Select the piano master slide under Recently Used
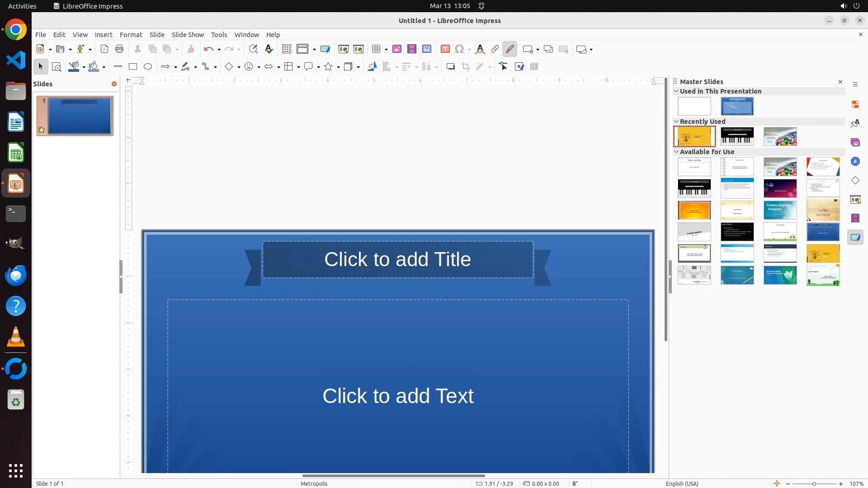 coord(737,136)
